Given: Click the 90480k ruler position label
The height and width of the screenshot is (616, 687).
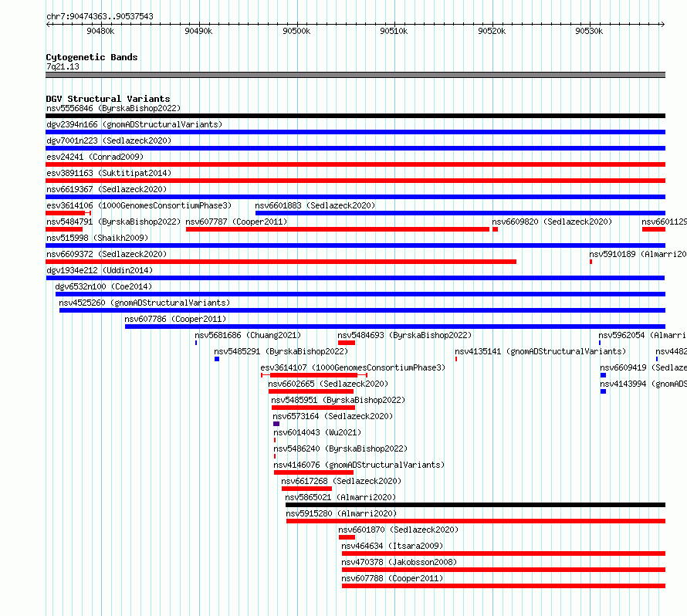Looking at the screenshot, I should [100, 31].
